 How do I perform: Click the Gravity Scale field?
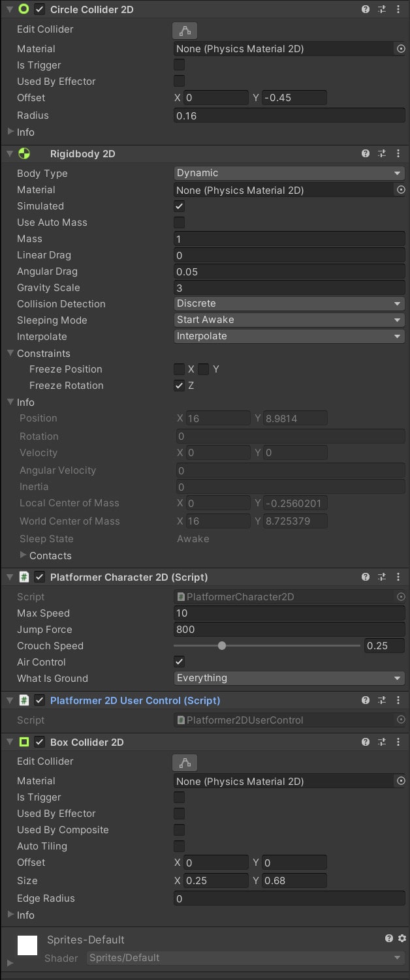289,288
